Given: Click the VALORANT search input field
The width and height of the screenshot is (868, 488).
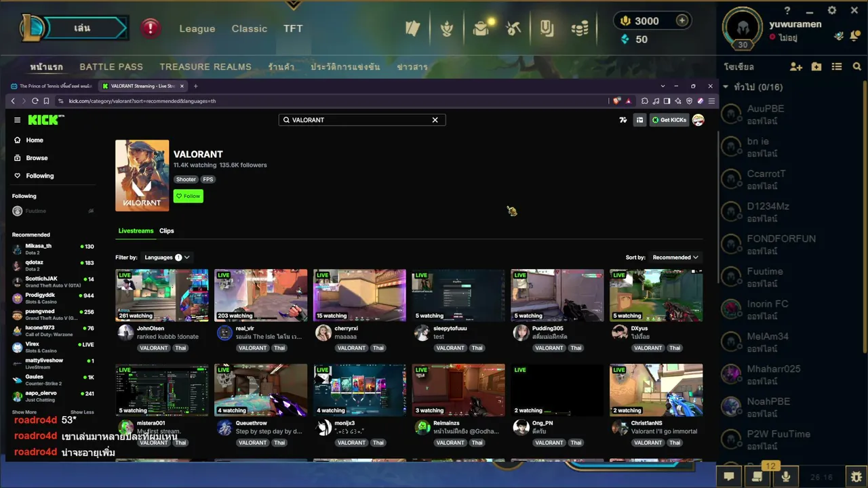Looking at the screenshot, I should (358, 120).
